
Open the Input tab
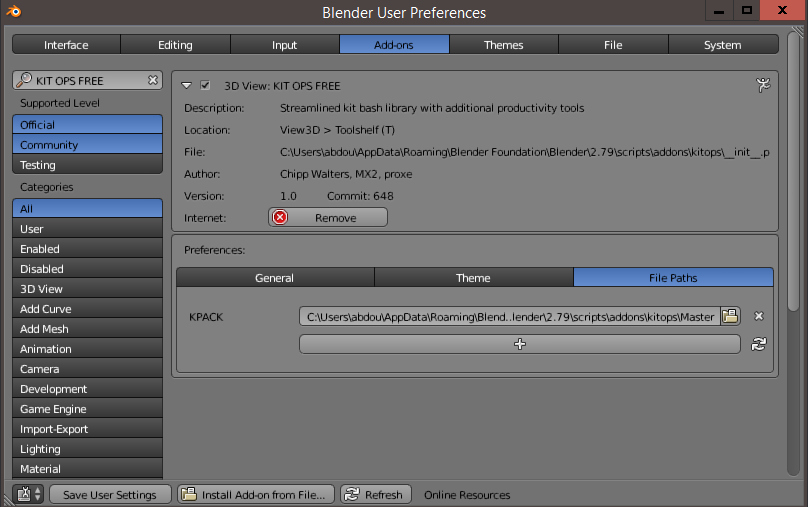[x=284, y=45]
